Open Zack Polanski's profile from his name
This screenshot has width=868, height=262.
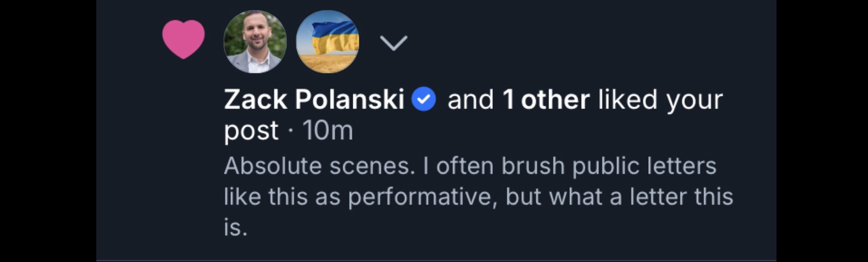pos(314,100)
